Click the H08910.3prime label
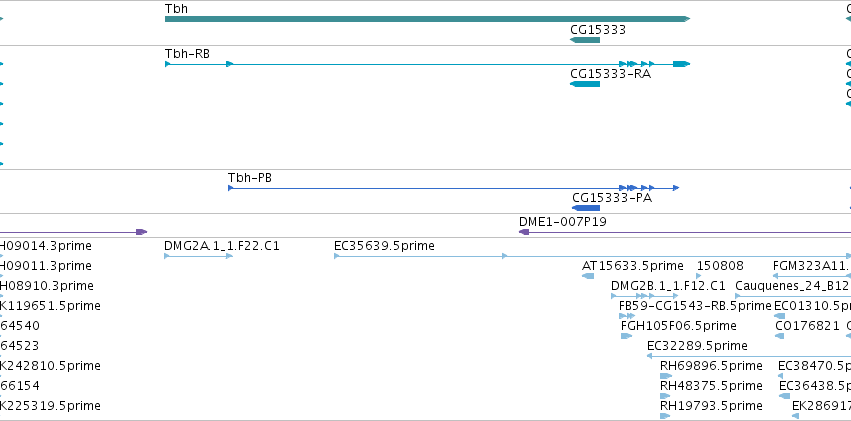This screenshot has height=421, width=851. (x=47, y=286)
